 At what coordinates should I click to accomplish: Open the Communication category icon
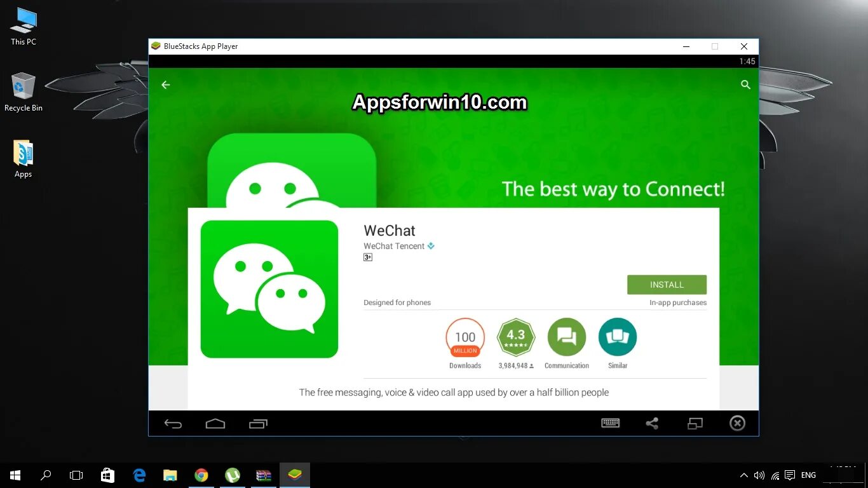[567, 337]
